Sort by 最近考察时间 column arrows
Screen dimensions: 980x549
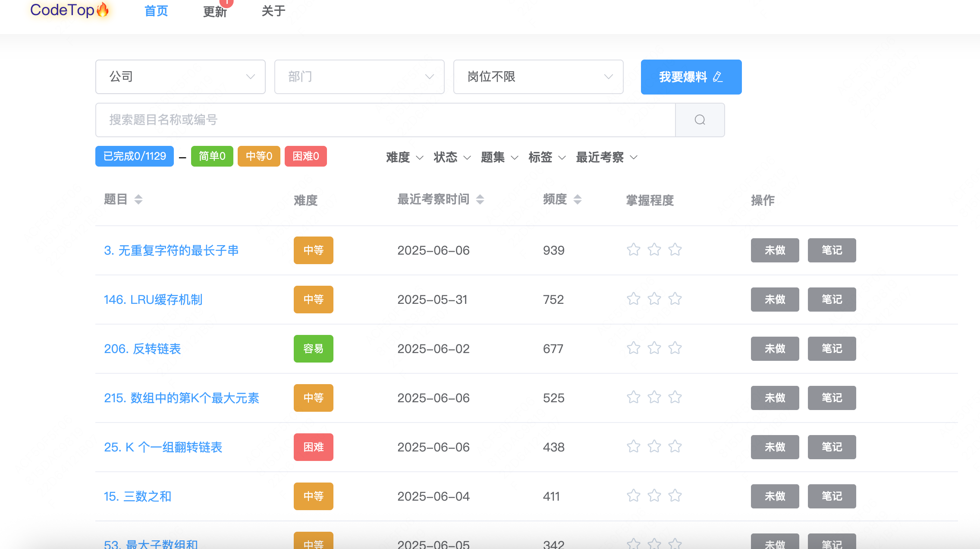(480, 199)
